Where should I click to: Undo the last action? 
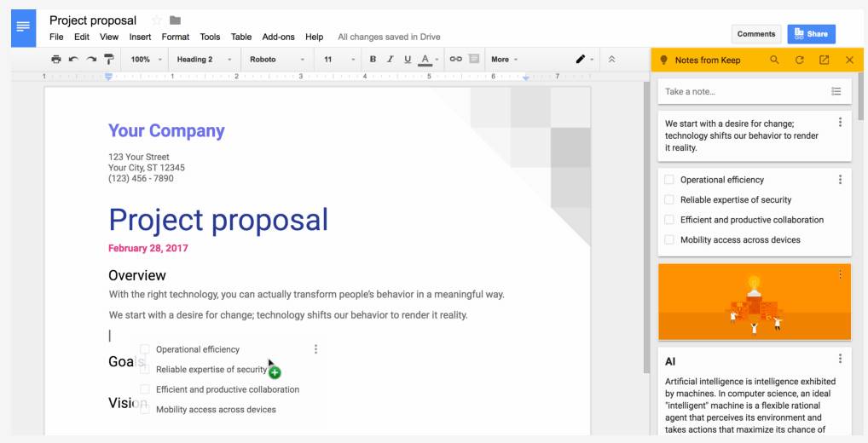(73, 60)
